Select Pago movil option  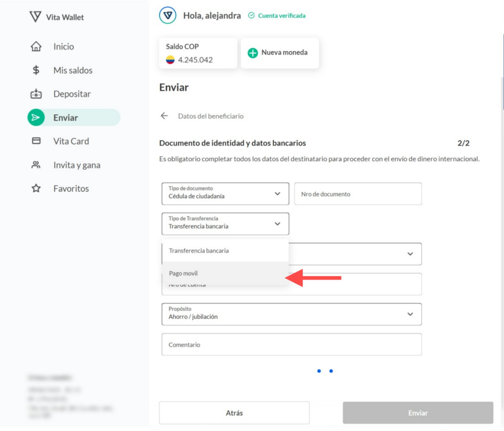(x=225, y=273)
